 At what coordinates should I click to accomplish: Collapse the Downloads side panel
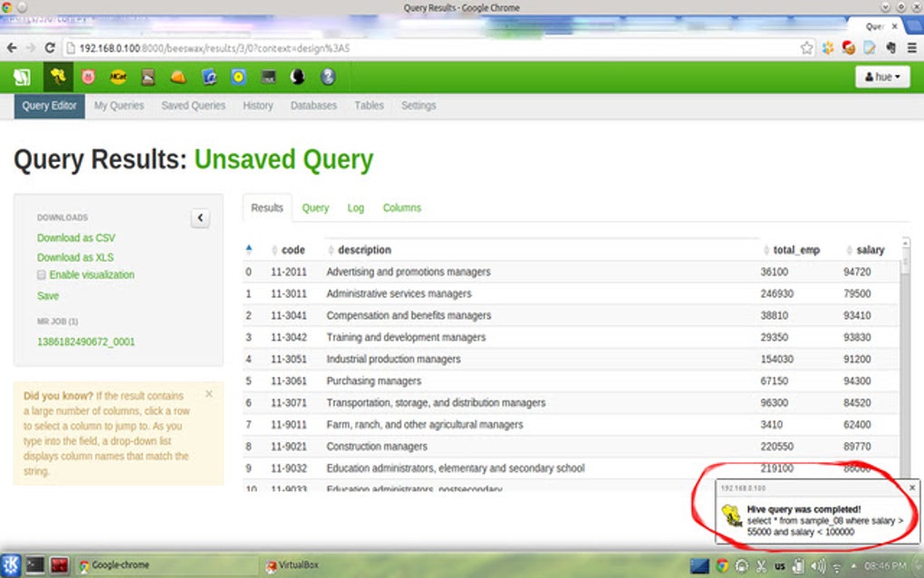point(199,217)
